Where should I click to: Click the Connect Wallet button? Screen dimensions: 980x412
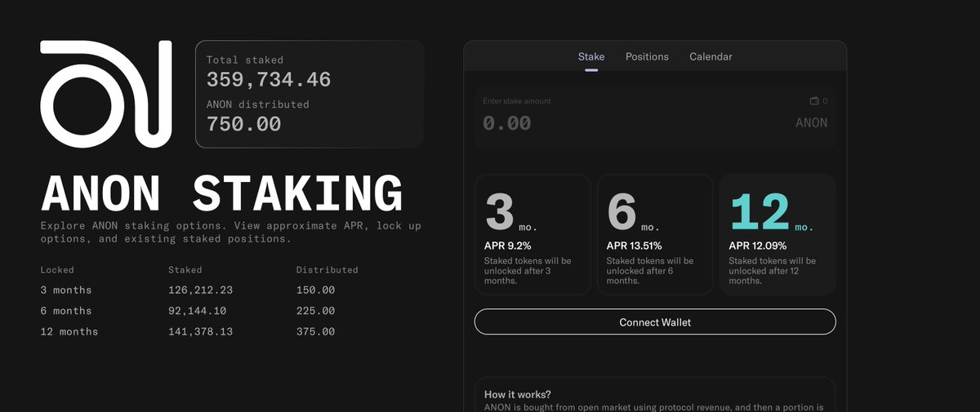click(x=655, y=322)
